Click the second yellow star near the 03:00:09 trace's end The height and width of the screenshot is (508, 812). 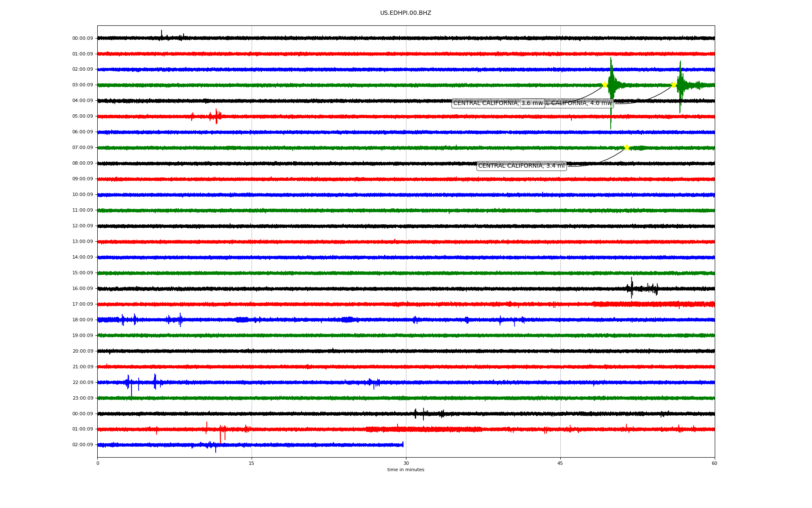pos(674,85)
